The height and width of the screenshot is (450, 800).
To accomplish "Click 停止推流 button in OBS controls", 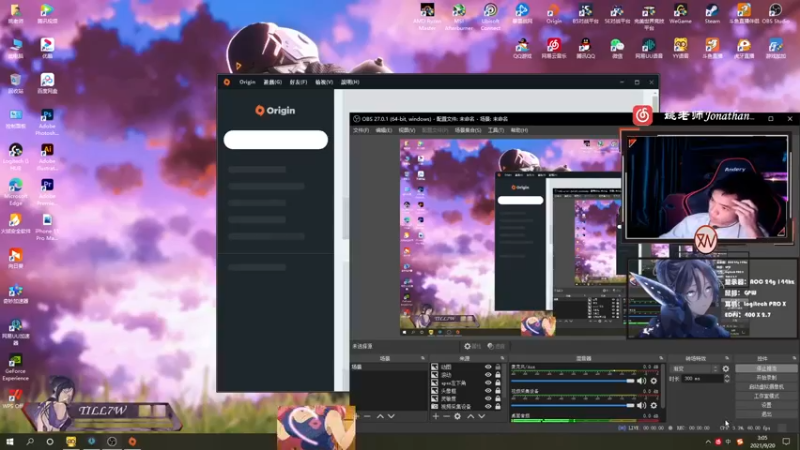I will [x=766, y=368].
